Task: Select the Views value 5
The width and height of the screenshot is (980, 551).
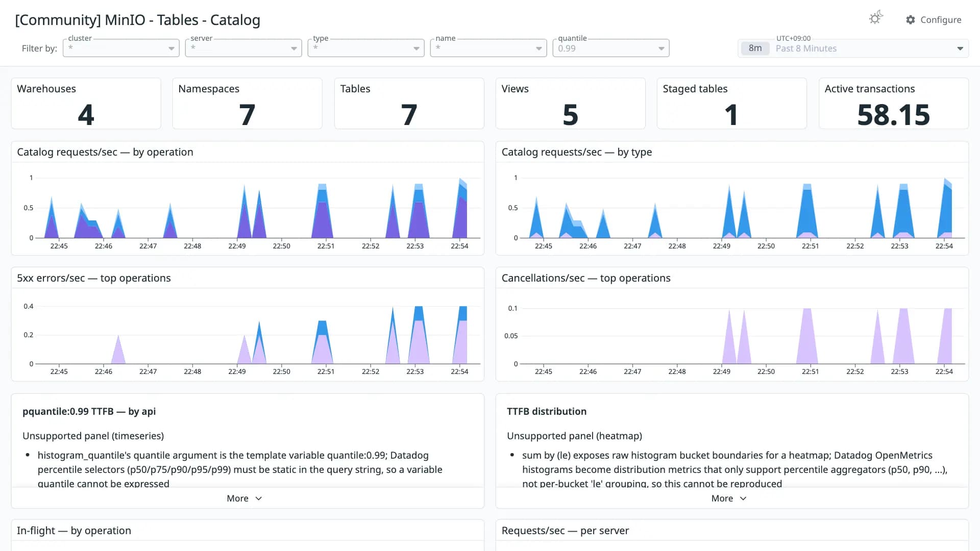Action: (570, 114)
